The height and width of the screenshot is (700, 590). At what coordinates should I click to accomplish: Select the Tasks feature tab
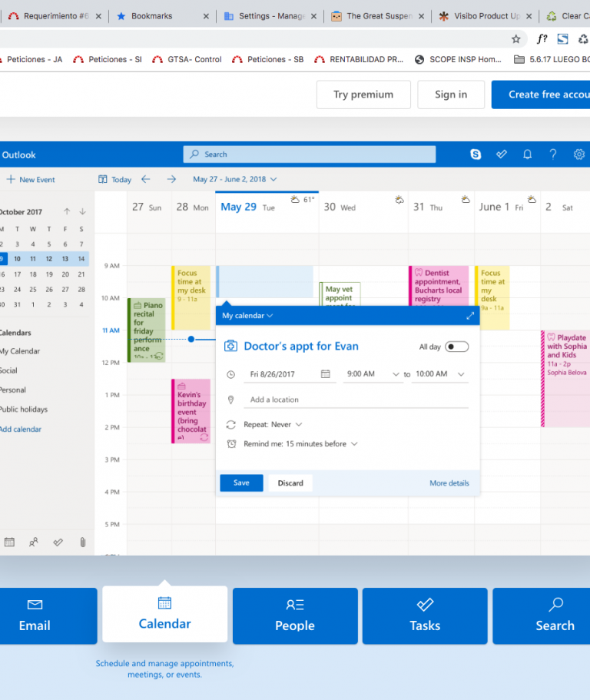pos(425,615)
